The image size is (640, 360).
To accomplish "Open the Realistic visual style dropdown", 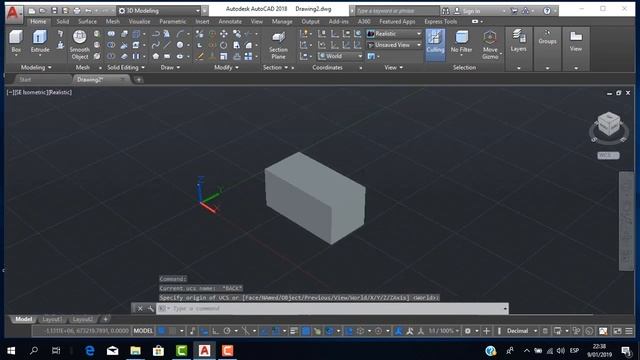I will tap(394, 33).
